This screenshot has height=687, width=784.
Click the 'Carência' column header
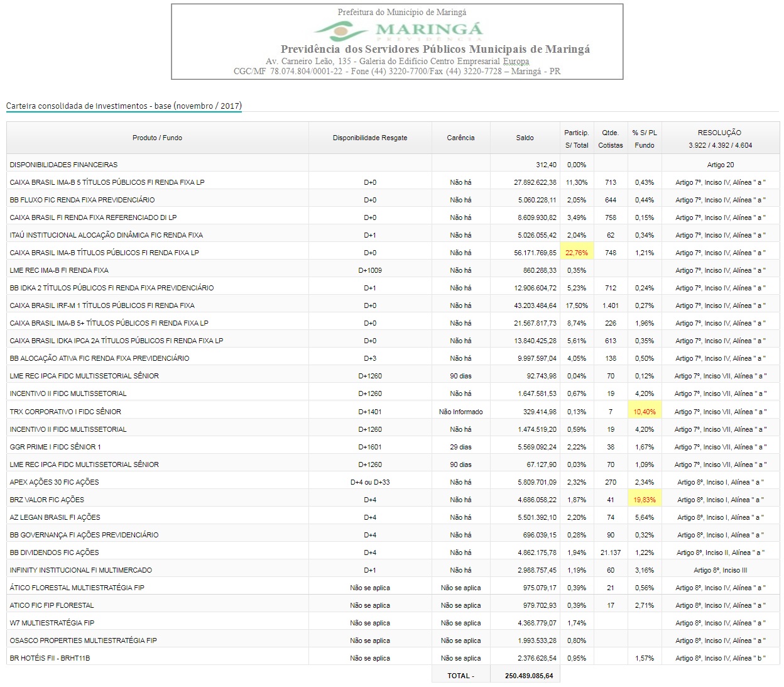pyautogui.click(x=460, y=138)
